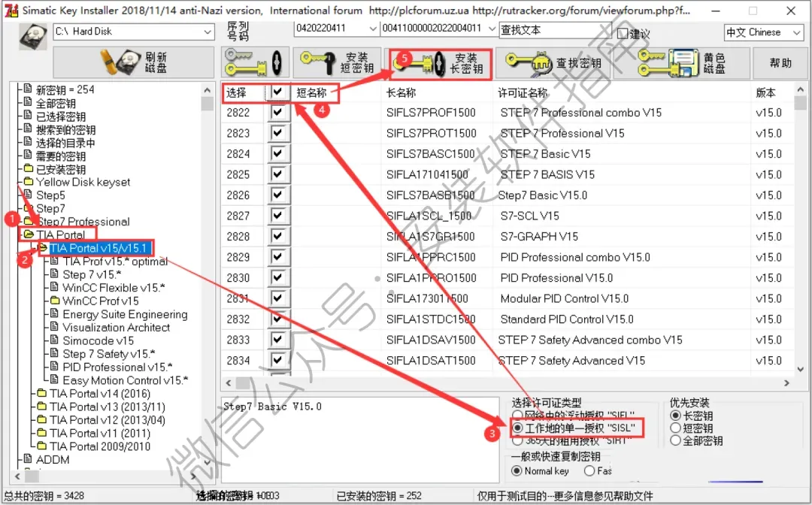
Task: Select the Normal key radio button
Action: point(517,471)
